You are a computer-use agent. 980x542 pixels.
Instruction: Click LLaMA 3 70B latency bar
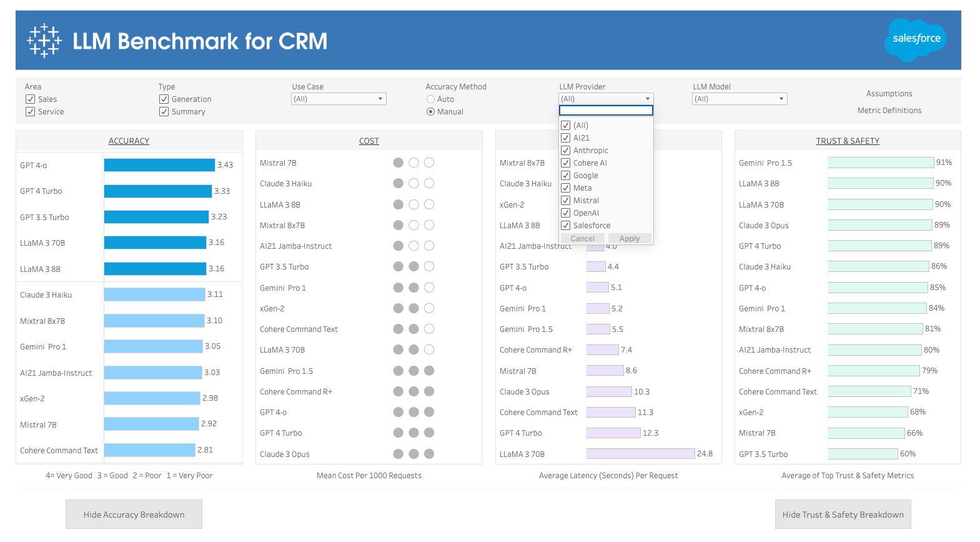click(640, 454)
